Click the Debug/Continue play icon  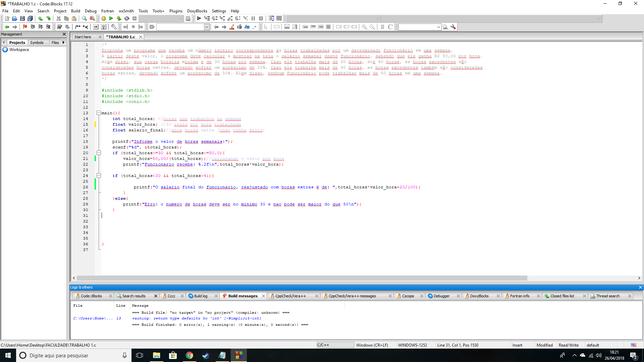tap(199, 18)
